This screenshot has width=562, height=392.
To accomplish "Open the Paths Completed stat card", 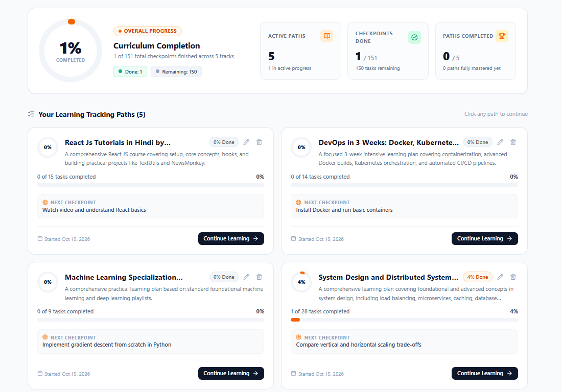I will point(475,51).
